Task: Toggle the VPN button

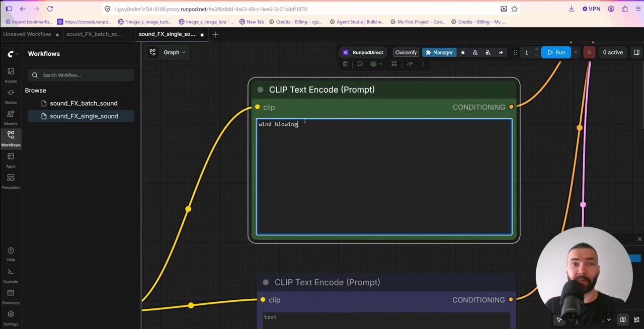Action: [592, 9]
